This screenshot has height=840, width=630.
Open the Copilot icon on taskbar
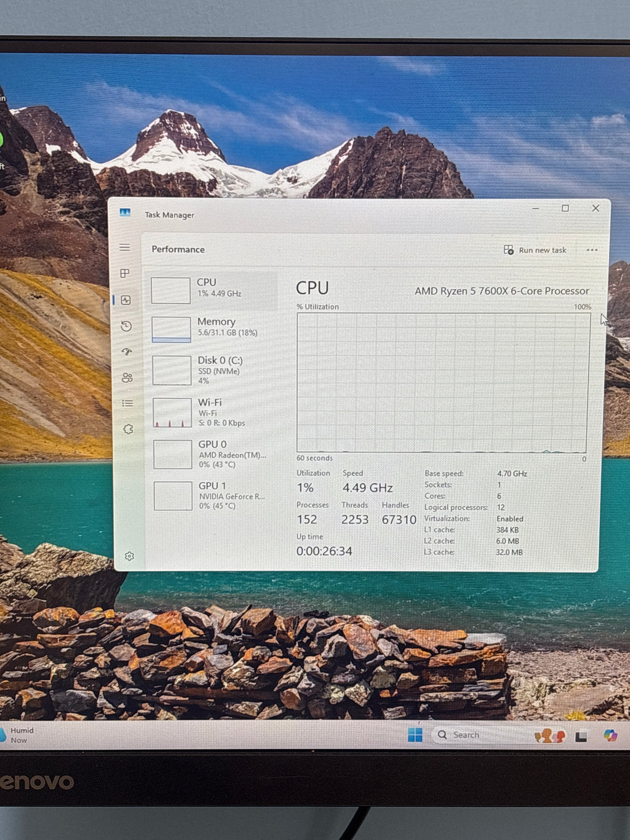pos(610,735)
